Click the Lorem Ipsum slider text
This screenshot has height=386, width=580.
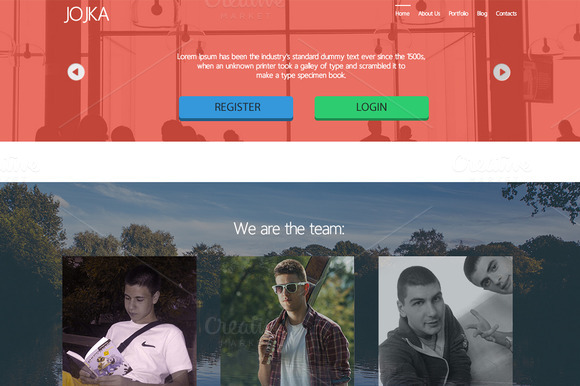point(301,66)
